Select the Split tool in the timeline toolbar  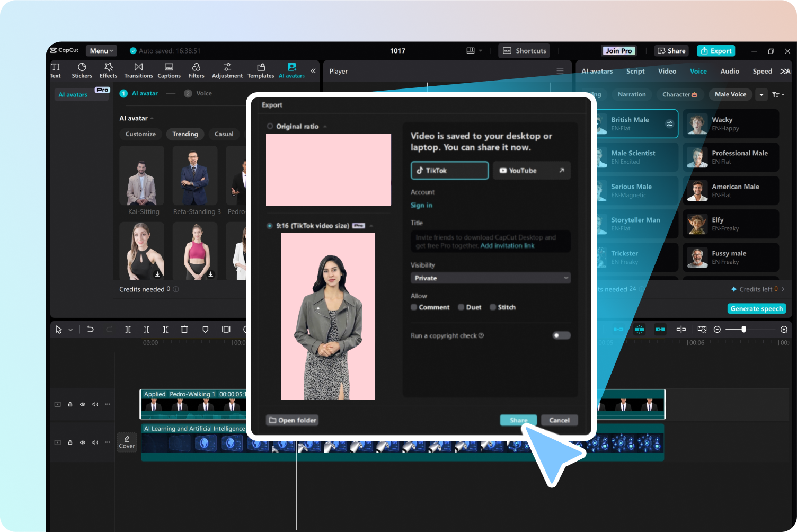[128, 329]
